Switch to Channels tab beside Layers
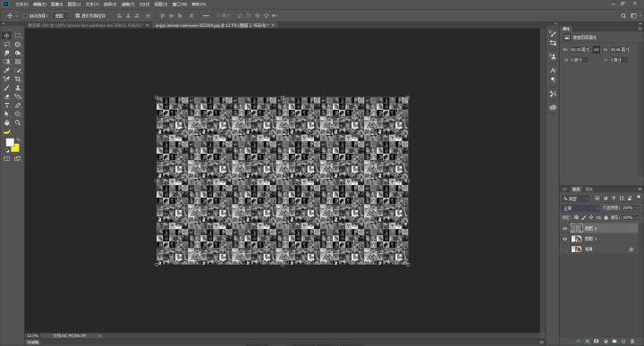 pos(589,190)
